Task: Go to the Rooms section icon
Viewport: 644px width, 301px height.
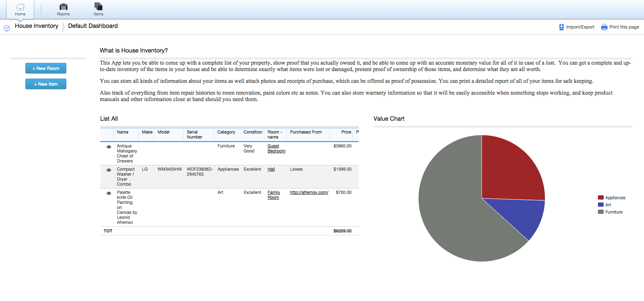Action: tap(63, 7)
